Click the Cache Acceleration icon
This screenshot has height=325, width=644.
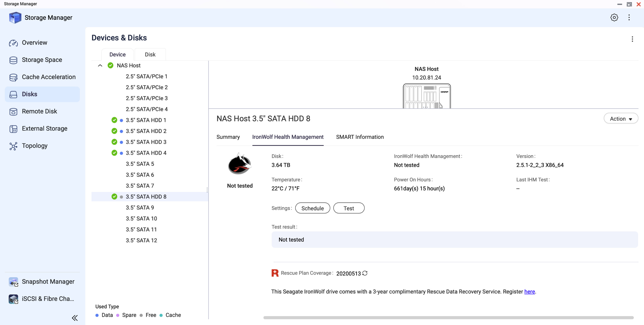pos(13,77)
